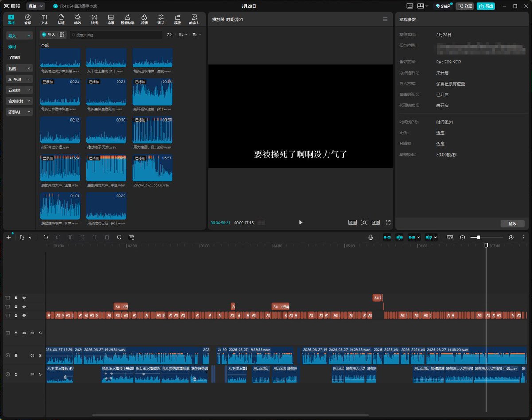Click the 修改 button in draft parameters
Screen dimensions: 532x420
512,224
